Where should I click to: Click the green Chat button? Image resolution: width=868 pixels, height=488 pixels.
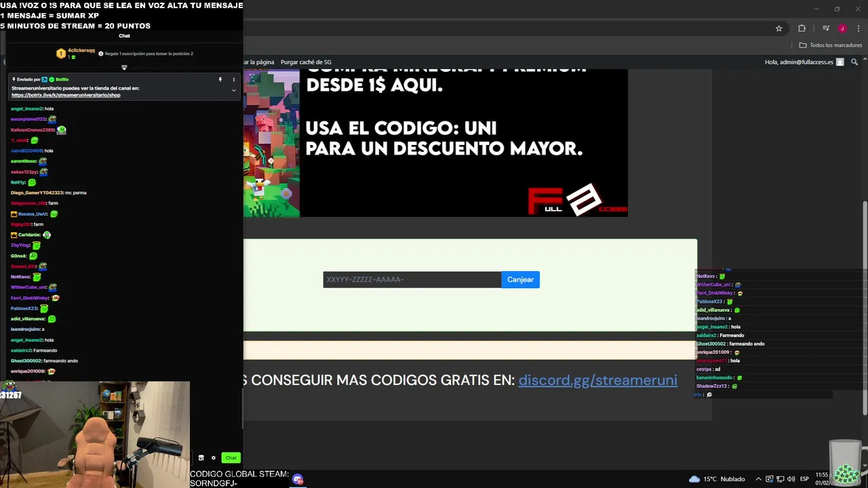[231, 457]
